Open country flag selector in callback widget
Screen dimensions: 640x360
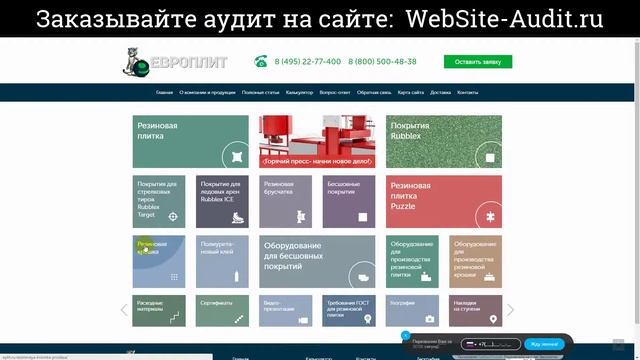coord(471,344)
